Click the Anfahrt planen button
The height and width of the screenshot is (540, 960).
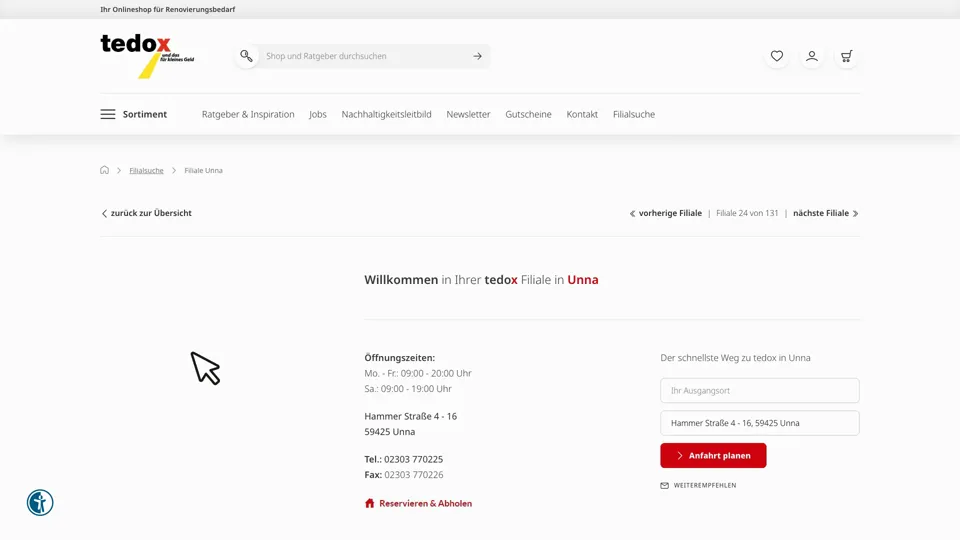coord(713,456)
